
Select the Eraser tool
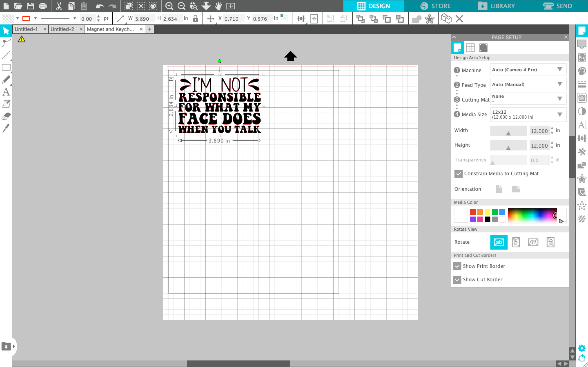[6, 116]
